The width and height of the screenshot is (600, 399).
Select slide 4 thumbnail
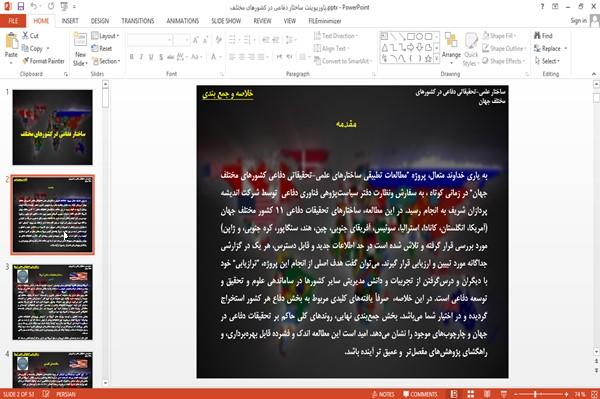tap(52, 369)
